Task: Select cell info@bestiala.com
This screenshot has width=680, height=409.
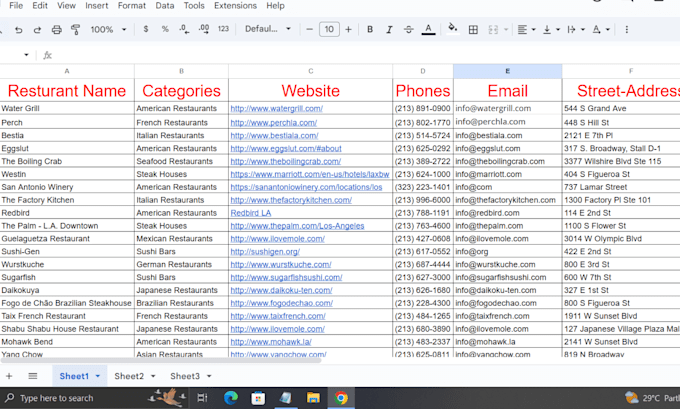Action: point(507,135)
